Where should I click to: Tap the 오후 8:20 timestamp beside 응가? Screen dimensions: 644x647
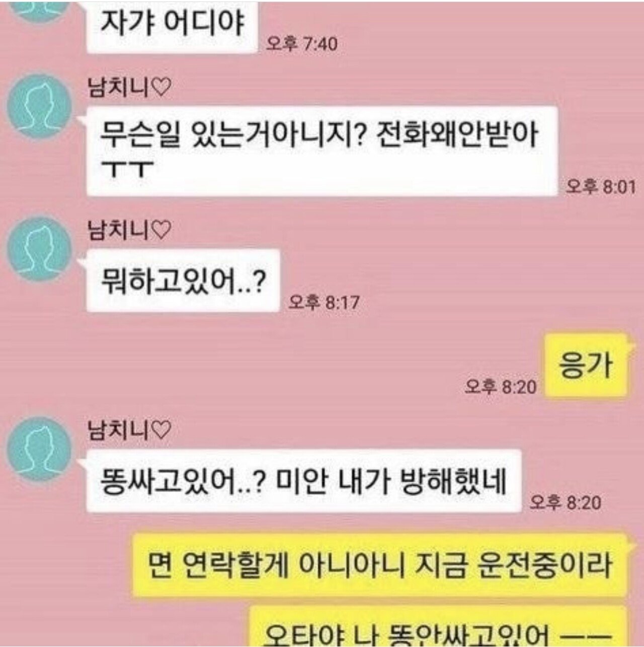click(501, 387)
